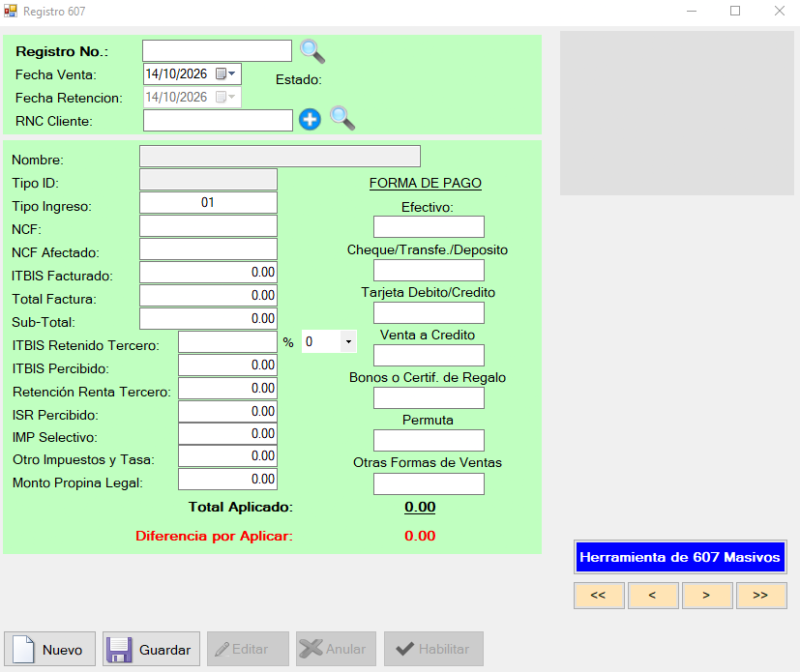Go to next record (>)

[x=707, y=595]
